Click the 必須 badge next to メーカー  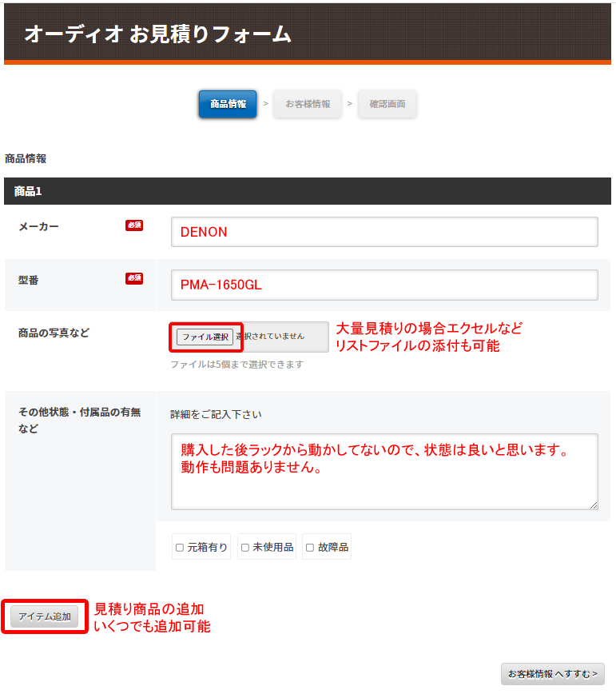(133, 225)
